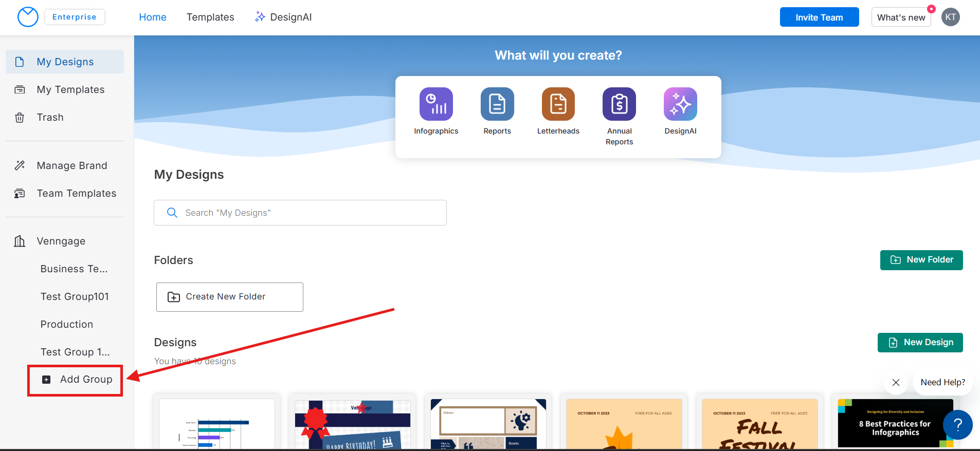
Task: Click the Infographics icon
Action: (x=436, y=104)
